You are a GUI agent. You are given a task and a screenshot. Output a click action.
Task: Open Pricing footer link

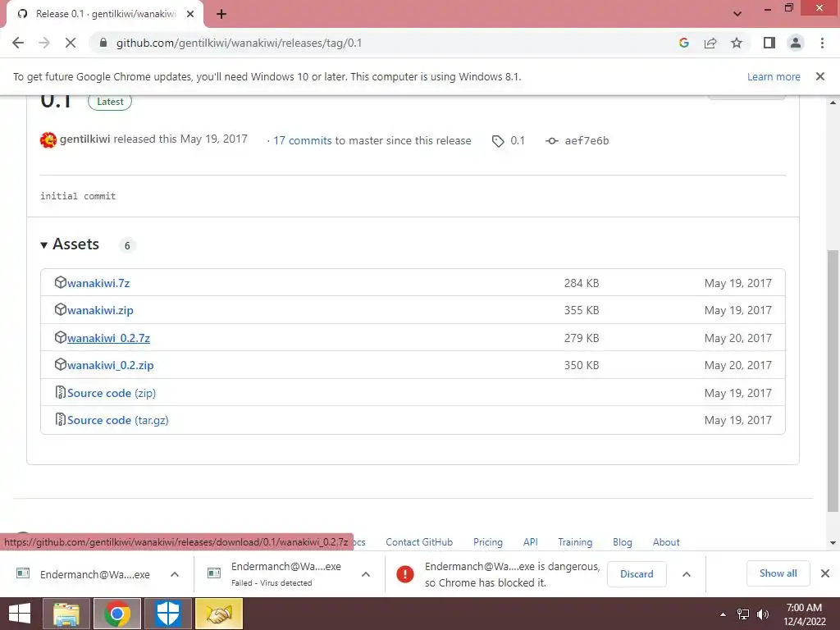pyautogui.click(x=488, y=542)
